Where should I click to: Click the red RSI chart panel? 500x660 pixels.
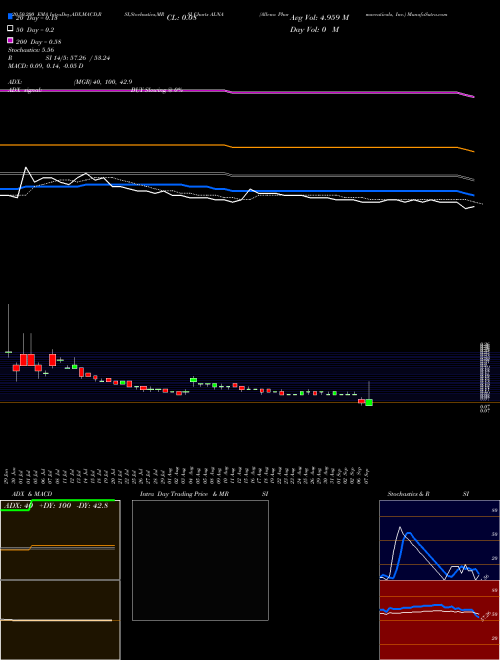[439, 620]
